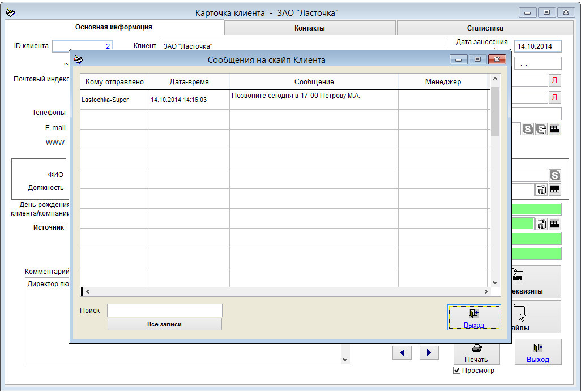
Task: Switch to the Основная информация tab
Action: 114,27
